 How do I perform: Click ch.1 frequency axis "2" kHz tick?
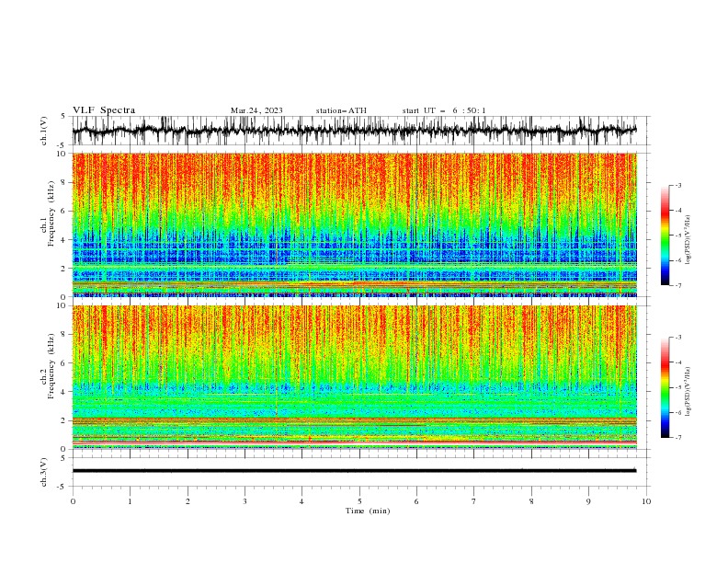(64, 269)
